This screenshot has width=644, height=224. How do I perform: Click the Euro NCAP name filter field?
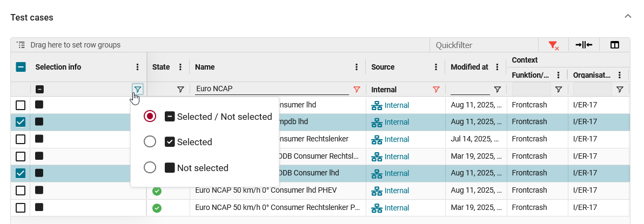[272, 89]
